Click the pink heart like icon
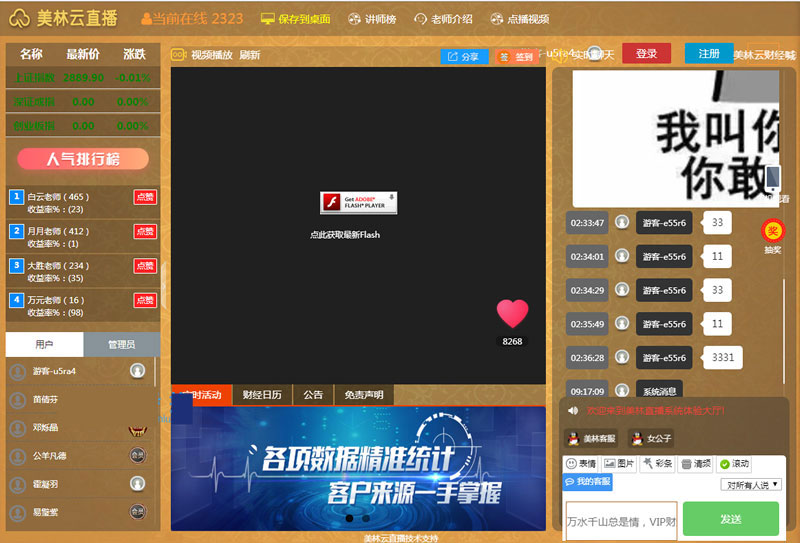The width and height of the screenshot is (800, 543). 512,314
